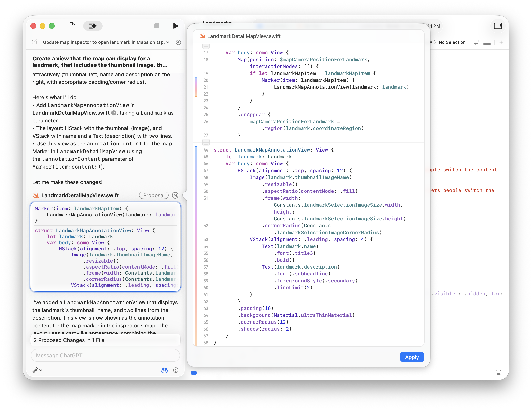Viewport: 532px width, 410px height.
Task: Open attachment options chevron beside the paperclip
Action: tap(41, 370)
